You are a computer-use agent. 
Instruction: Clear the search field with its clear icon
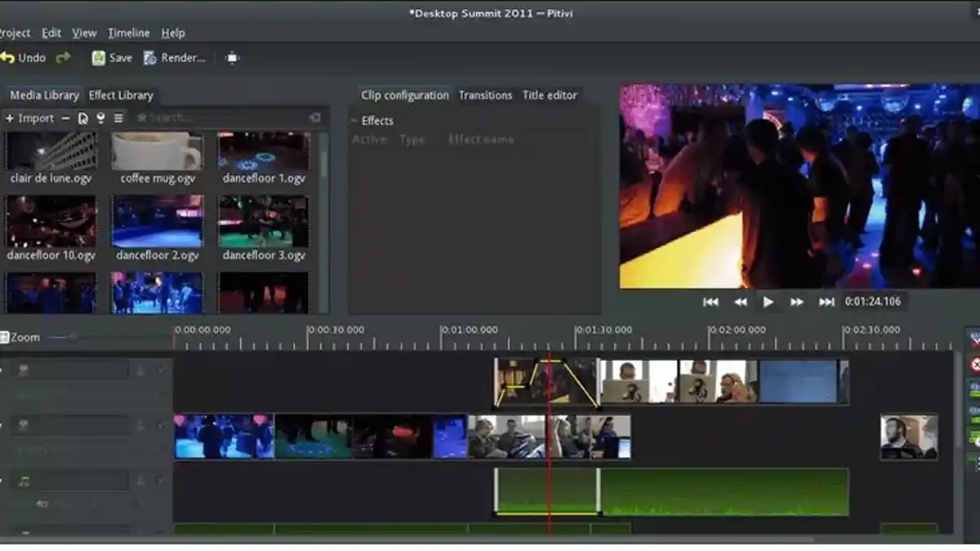pyautogui.click(x=314, y=118)
